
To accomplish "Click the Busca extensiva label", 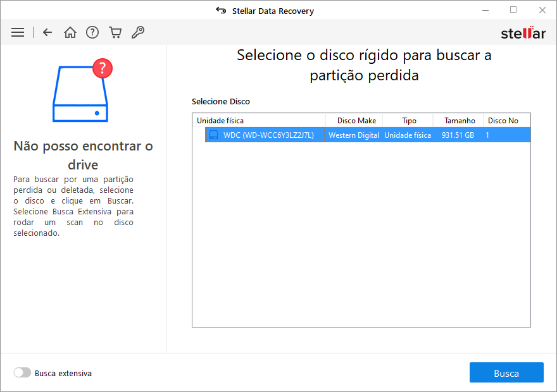I will [63, 373].
